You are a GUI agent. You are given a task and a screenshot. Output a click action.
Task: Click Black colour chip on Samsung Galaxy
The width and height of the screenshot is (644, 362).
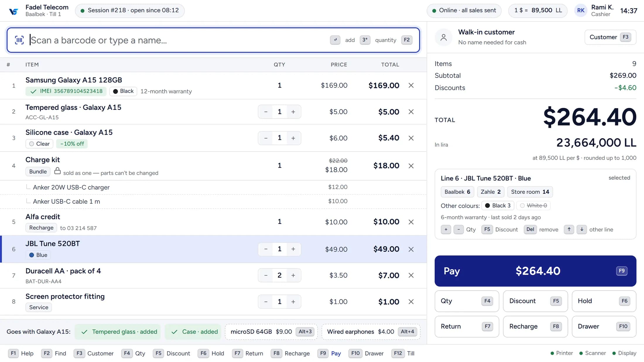(123, 91)
